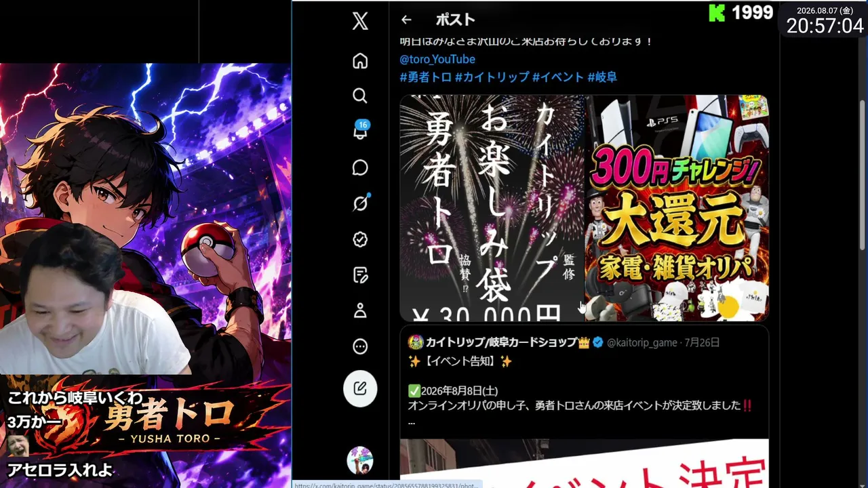Click the オンラインオリパの申し子 sentence
The height and width of the screenshot is (488, 868).
[580, 406]
